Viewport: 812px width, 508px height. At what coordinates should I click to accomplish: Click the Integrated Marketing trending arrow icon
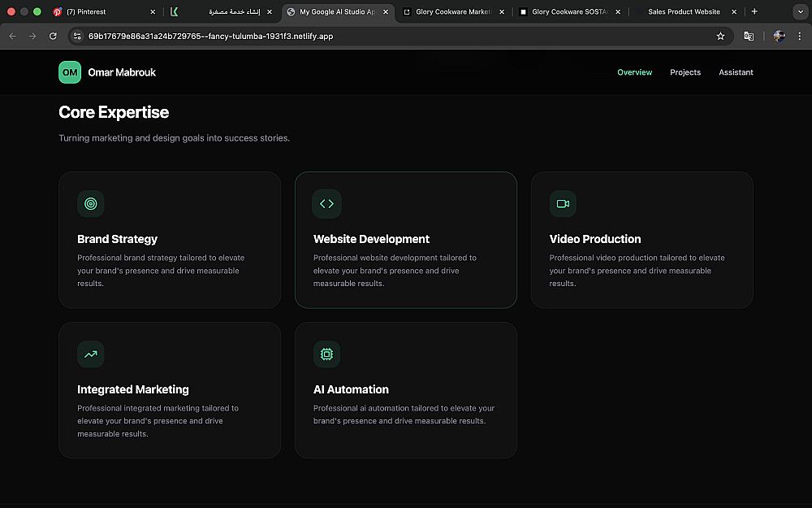pyautogui.click(x=91, y=354)
